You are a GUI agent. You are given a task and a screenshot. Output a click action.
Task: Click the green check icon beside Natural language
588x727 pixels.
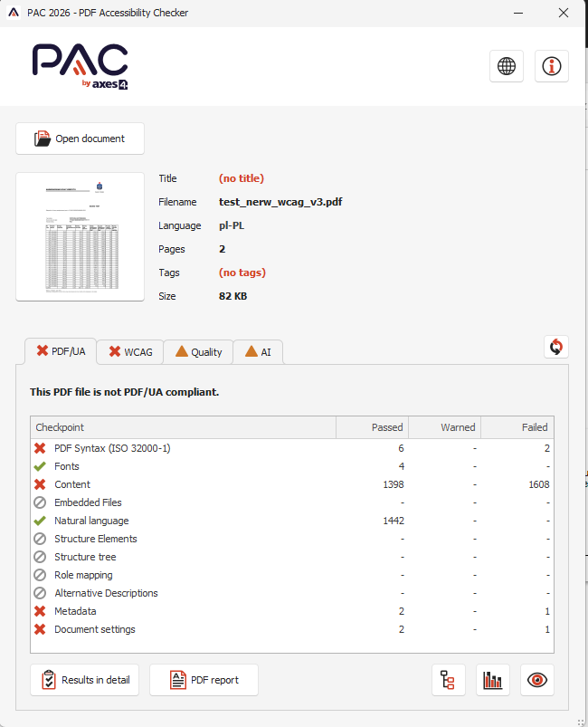click(40, 521)
